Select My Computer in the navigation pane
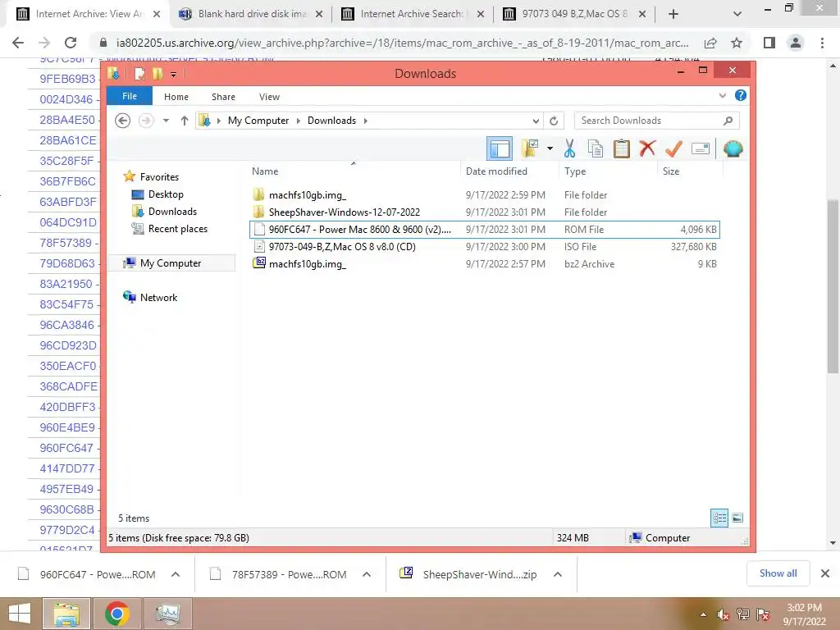This screenshot has width=840, height=630. (x=171, y=263)
